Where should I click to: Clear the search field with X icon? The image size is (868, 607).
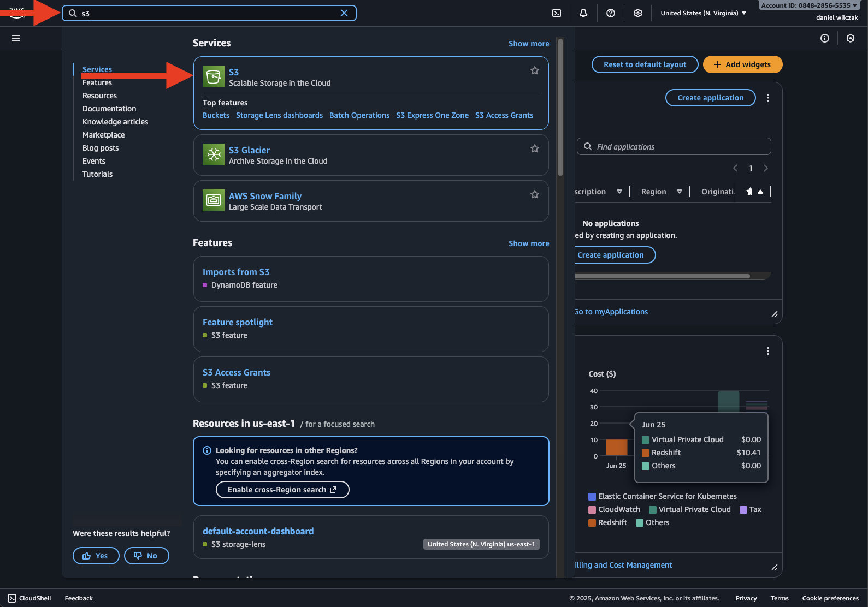click(x=344, y=13)
